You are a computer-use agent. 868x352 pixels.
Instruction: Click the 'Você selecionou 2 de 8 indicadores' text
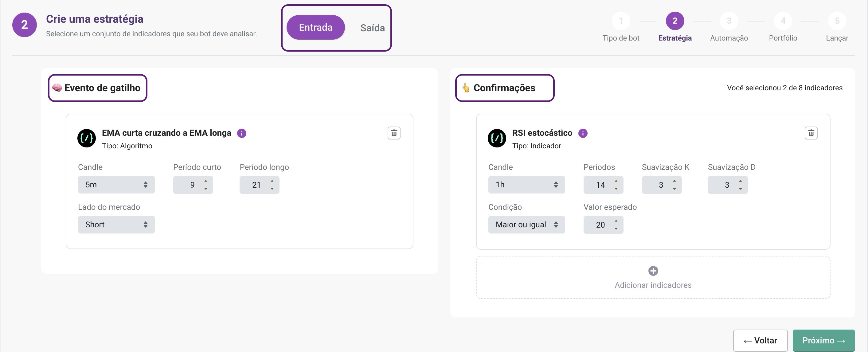coord(785,88)
